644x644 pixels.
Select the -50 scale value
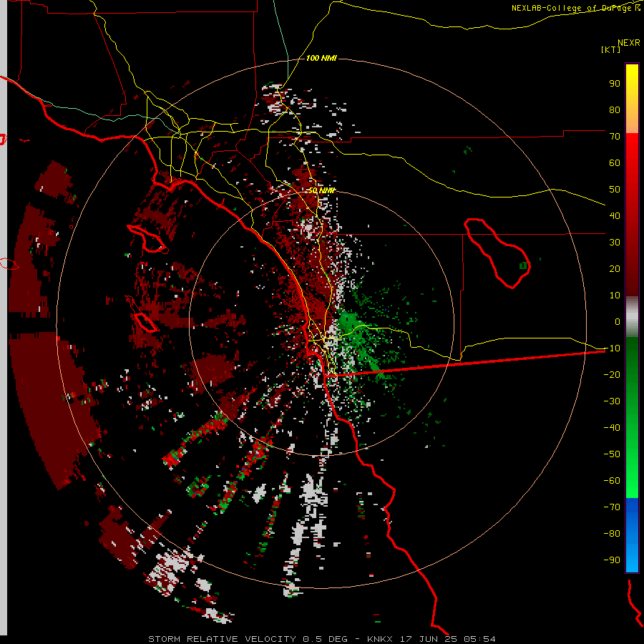(x=612, y=454)
